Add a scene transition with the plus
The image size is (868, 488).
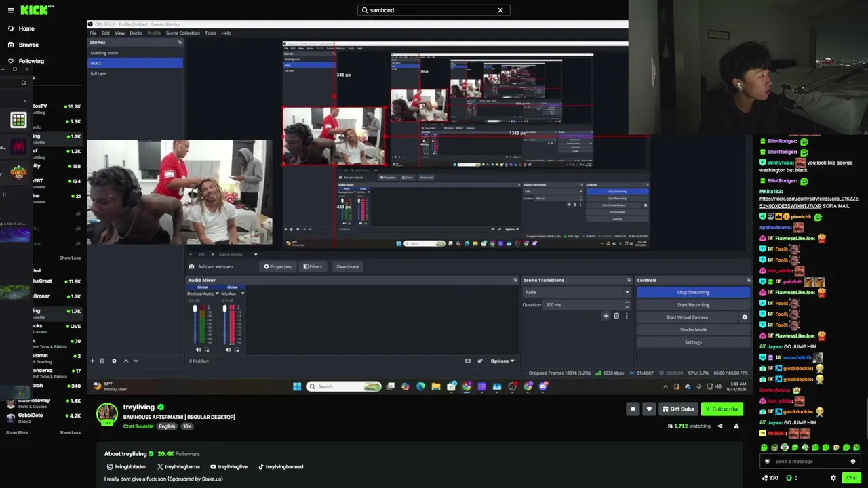tap(606, 316)
